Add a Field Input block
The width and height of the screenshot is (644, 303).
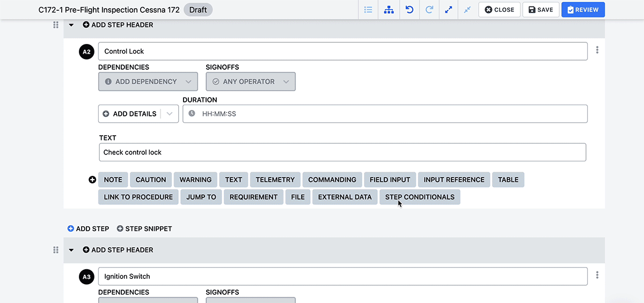pyautogui.click(x=390, y=180)
